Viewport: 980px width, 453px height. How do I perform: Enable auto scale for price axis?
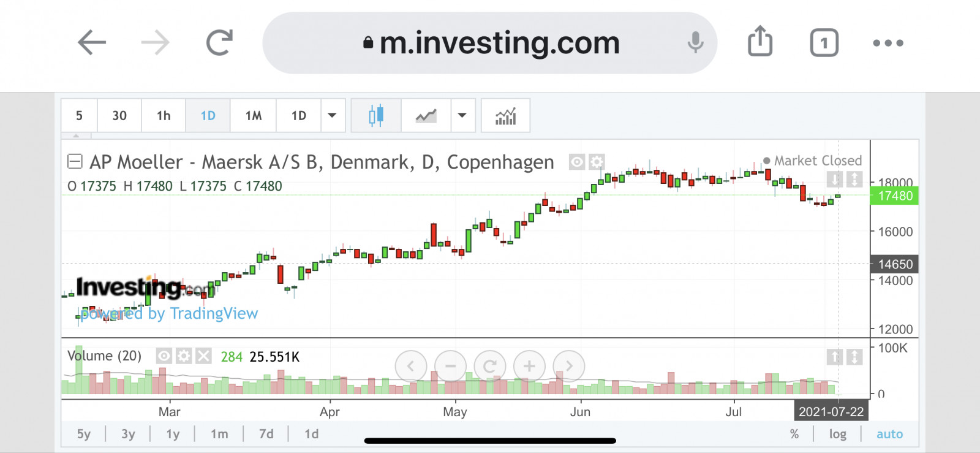pyautogui.click(x=889, y=434)
